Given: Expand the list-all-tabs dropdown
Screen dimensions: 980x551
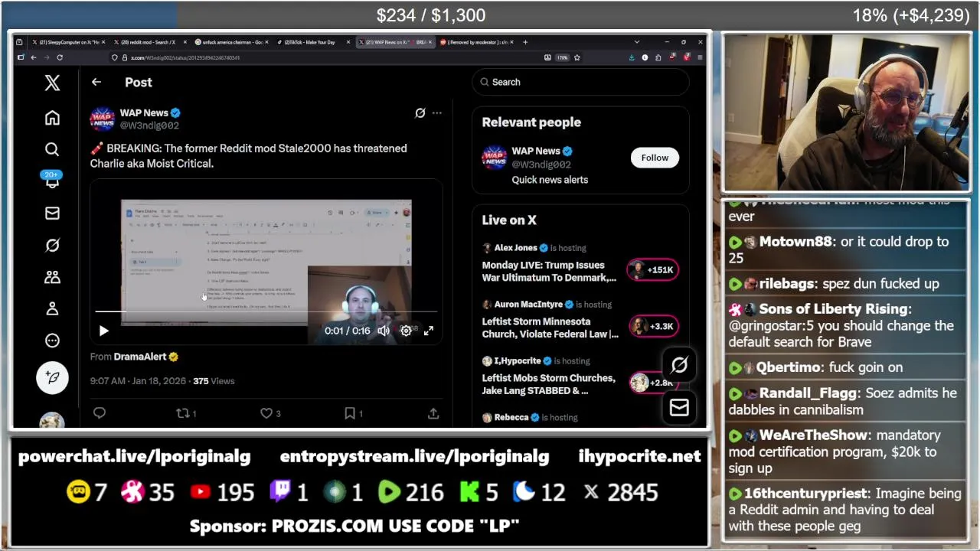Looking at the screenshot, I should pos(636,42).
